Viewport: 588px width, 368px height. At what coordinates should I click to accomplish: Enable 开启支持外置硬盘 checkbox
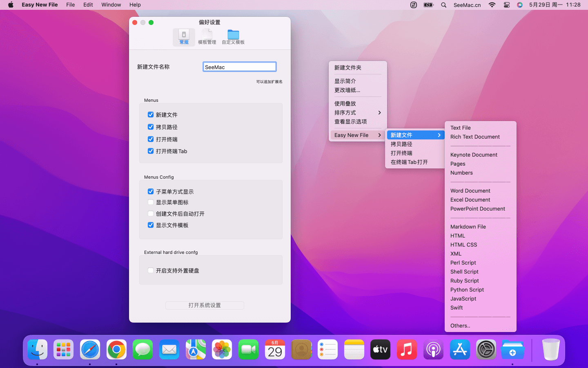pos(151,270)
